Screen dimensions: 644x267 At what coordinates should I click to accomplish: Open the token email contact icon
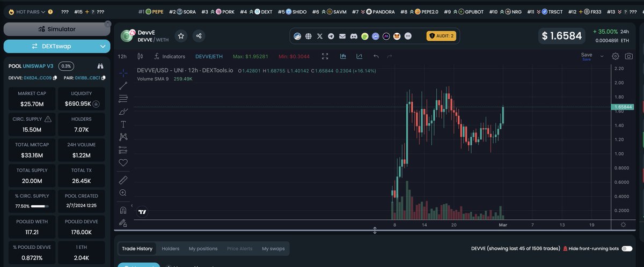(342, 36)
